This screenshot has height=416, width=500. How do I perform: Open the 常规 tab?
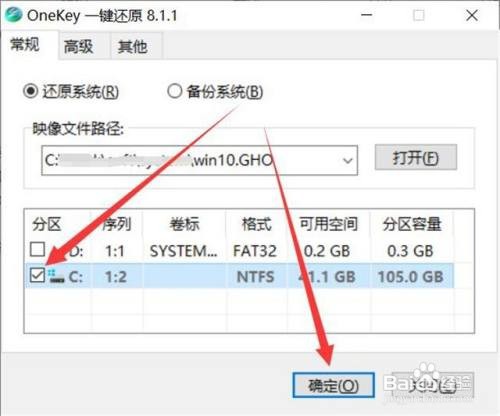point(25,44)
